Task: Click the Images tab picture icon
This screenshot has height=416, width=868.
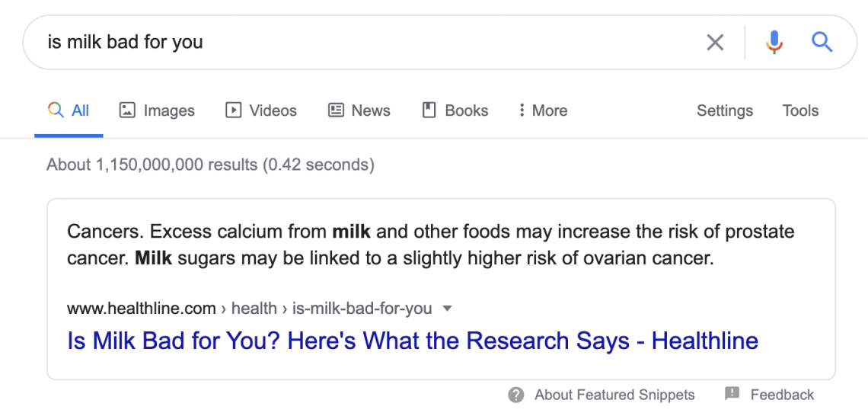Action: point(127,110)
